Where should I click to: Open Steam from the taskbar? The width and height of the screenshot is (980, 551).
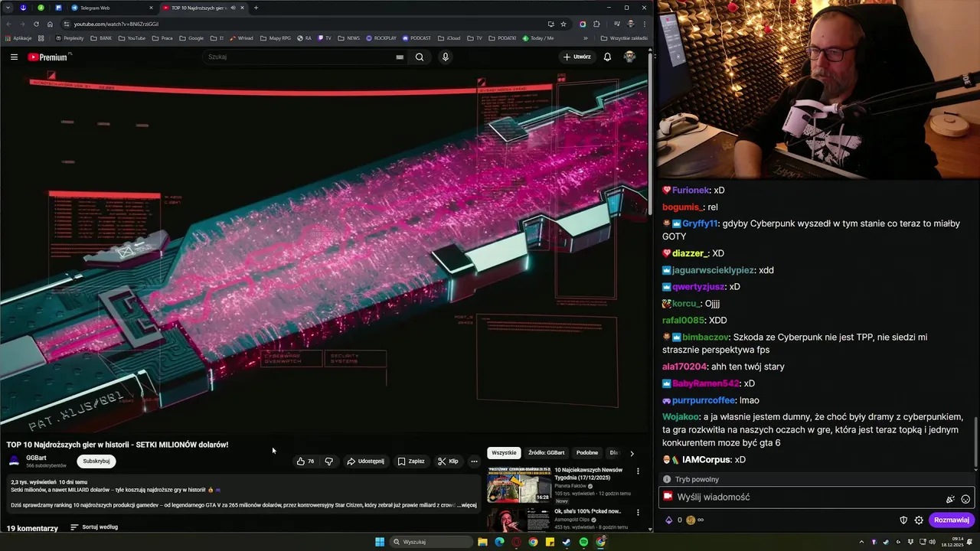click(x=567, y=542)
